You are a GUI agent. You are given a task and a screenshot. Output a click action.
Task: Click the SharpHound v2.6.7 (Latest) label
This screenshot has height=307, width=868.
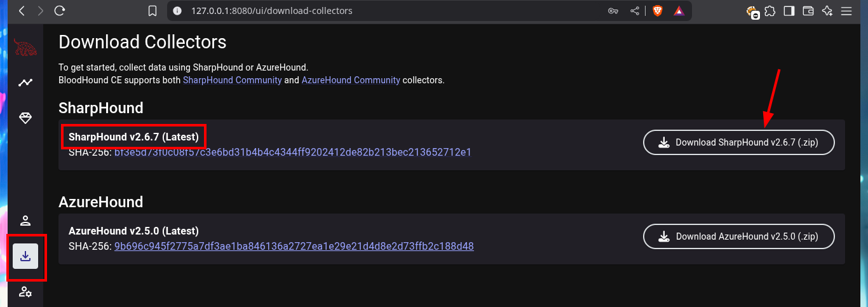[x=133, y=137]
